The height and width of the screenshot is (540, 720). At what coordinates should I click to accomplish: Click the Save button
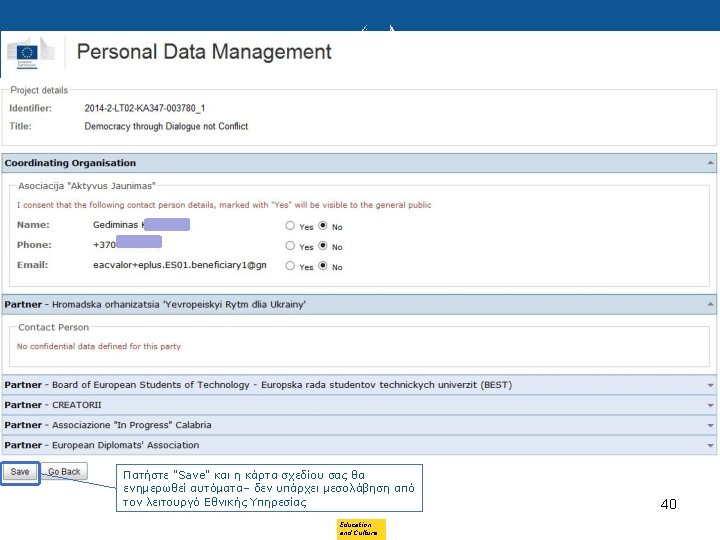tap(20, 472)
